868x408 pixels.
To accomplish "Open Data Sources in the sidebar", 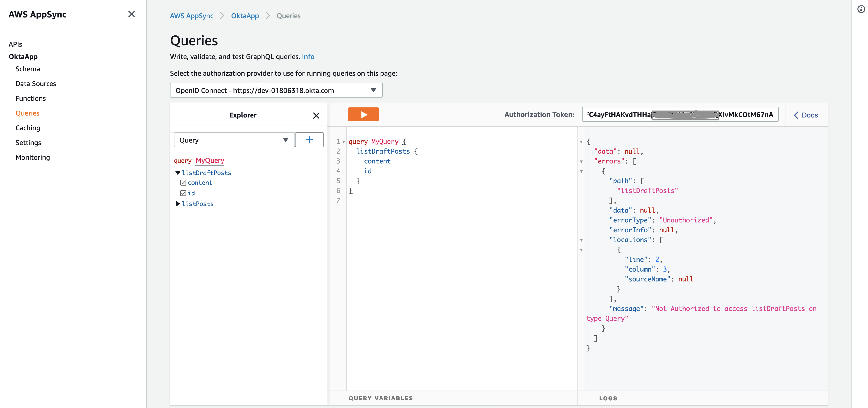I will [36, 84].
